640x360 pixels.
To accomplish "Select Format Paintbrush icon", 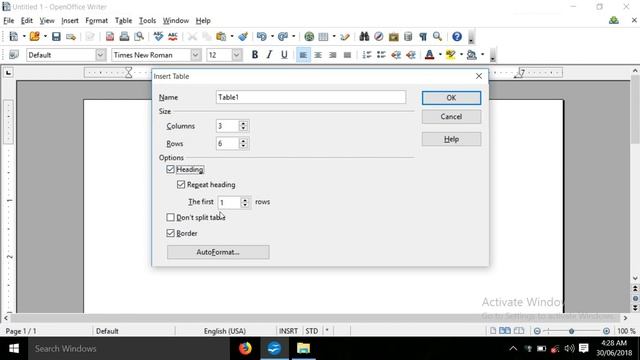I will [243, 37].
